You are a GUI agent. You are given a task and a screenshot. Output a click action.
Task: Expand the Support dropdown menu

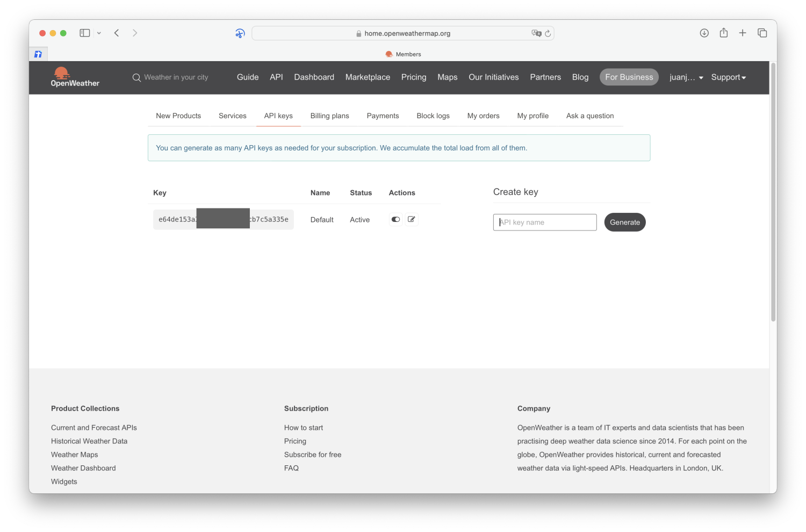tap(729, 77)
